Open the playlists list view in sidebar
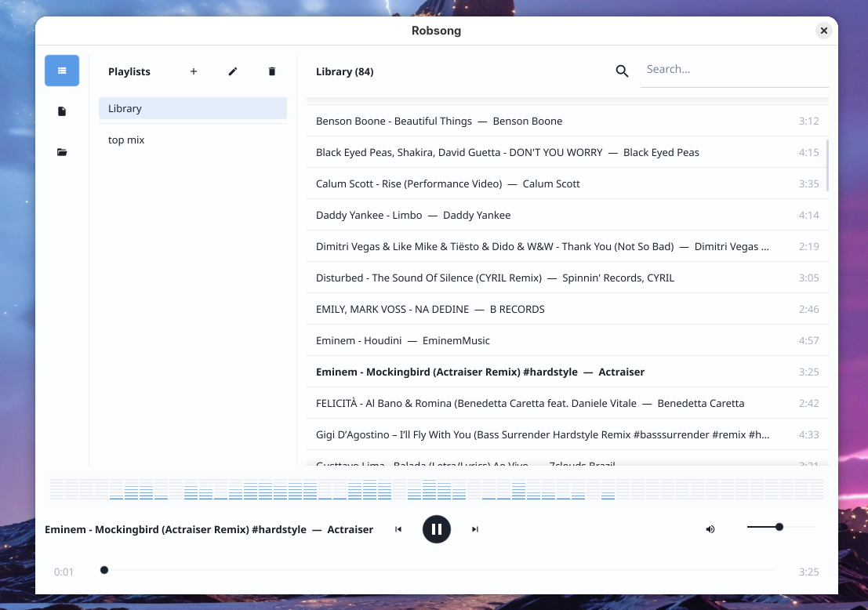This screenshot has height=610, width=868. point(62,71)
